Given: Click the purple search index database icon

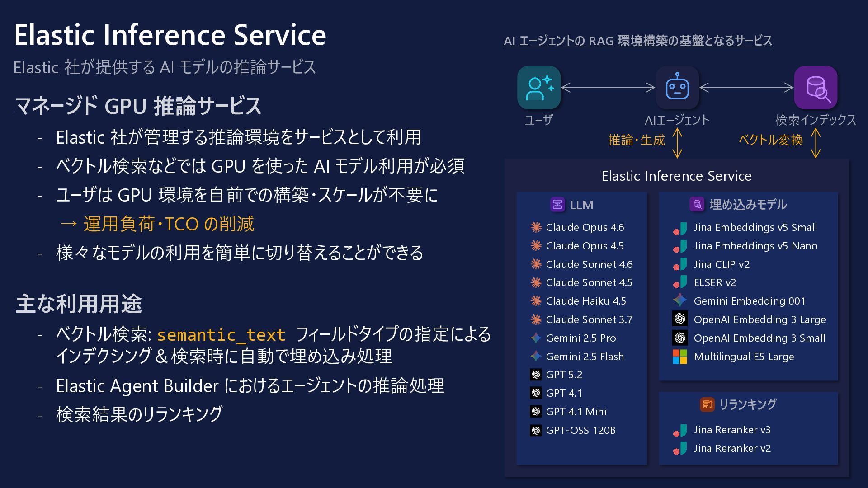Looking at the screenshot, I should (816, 88).
